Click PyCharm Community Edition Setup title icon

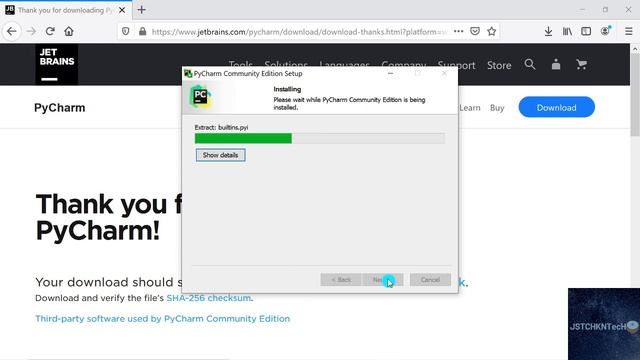(188, 73)
